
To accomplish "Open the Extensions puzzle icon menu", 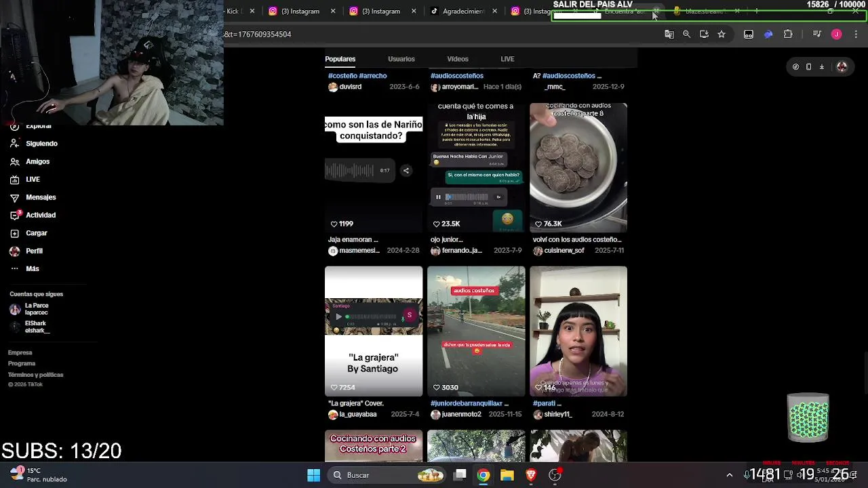I will (x=788, y=34).
